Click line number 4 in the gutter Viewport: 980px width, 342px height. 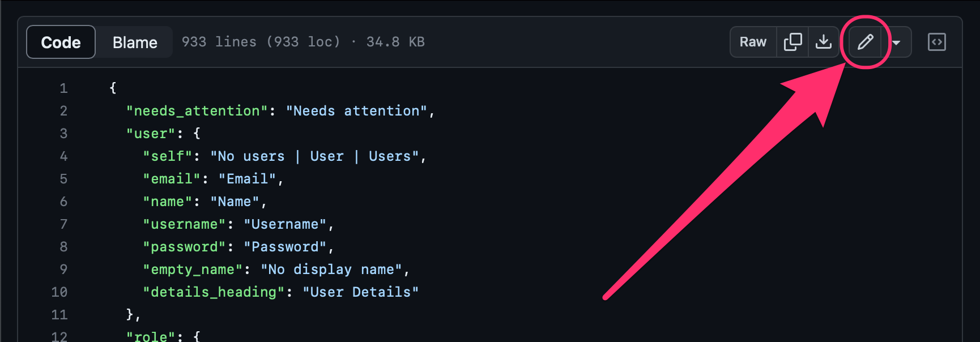point(63,156)
